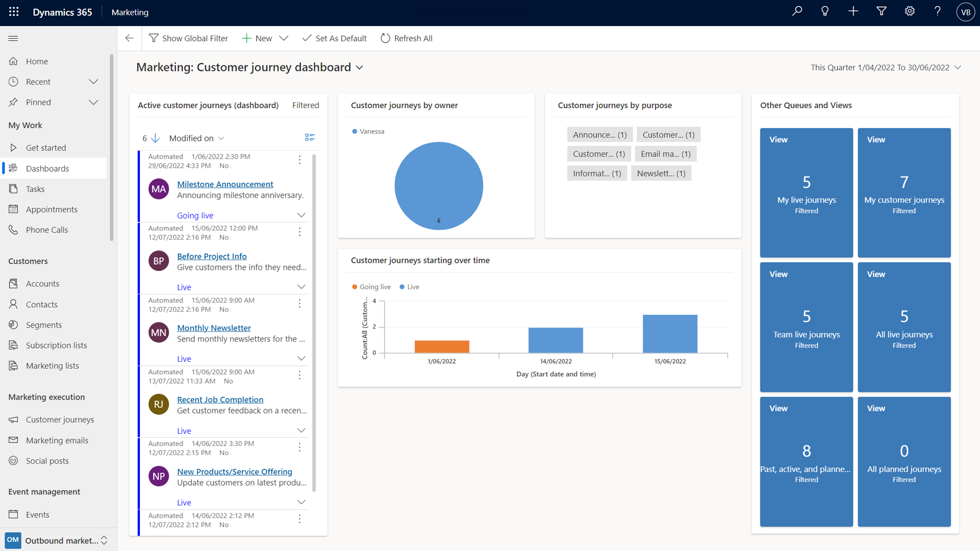
Task: Select Customer journeys in the sidebar
Action: coord(60,419)
